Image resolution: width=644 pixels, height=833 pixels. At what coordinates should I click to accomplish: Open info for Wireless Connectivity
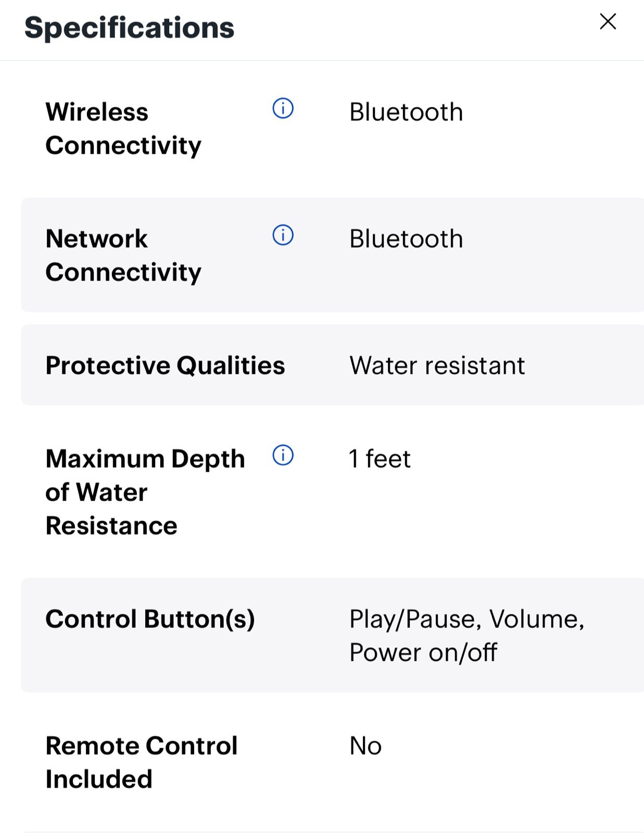click(x=283, y=108)
